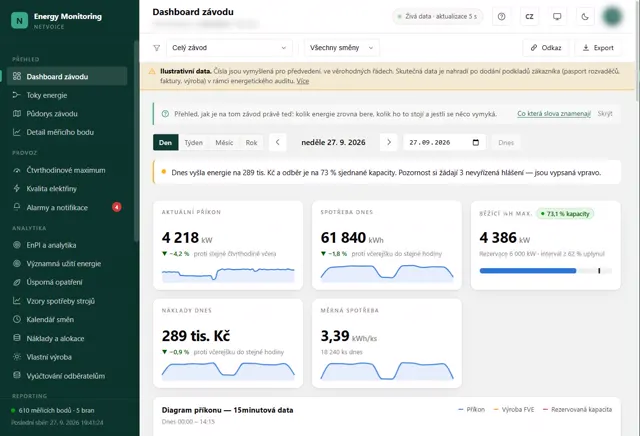
Task: Click the warning triangle icon in the banner
Action: pyautogui.click(x=152, y=71)
